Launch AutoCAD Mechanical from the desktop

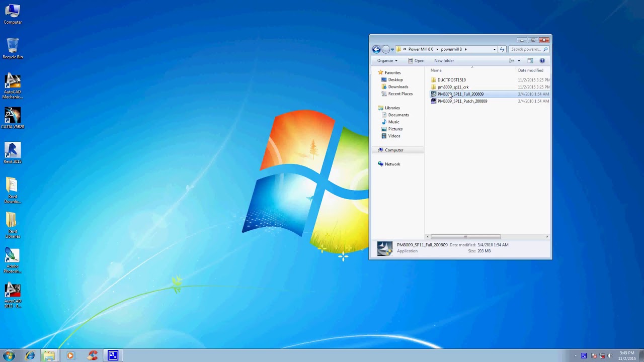coord(13,86)
